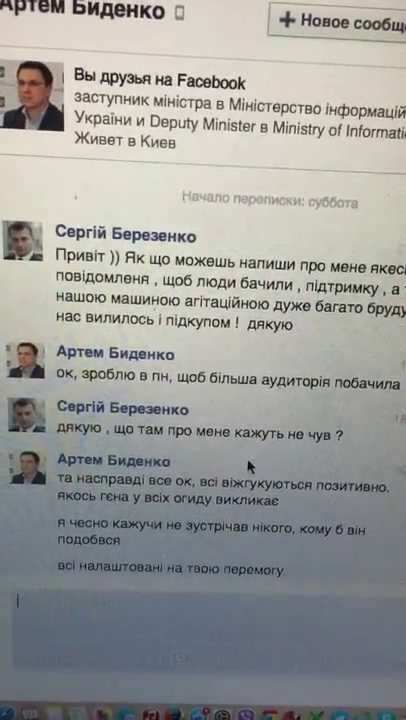Open Артем Биденко name above 'та насправді все ок'
Screen dimensions: 406x720
[x=114, y=461]
